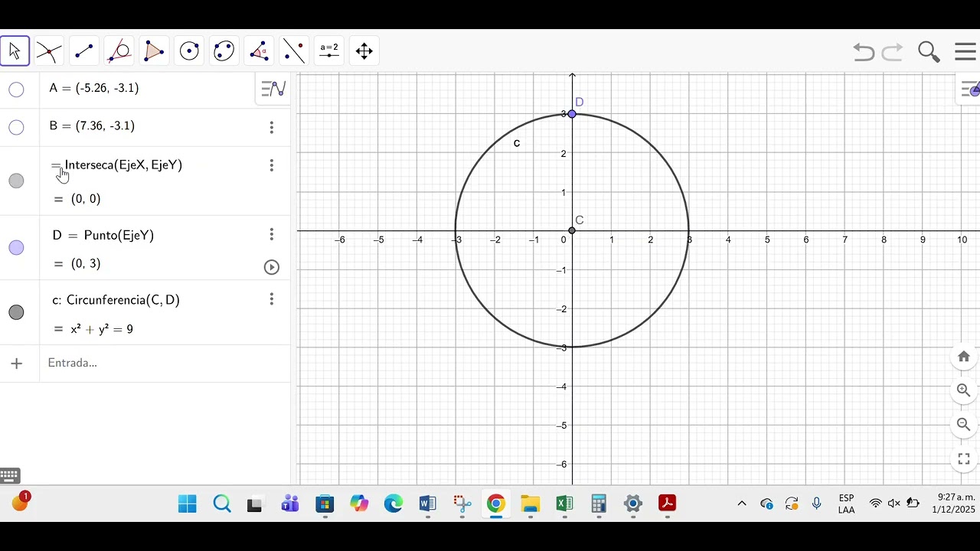Toggle visibility of the Interseca point
Screen dimensions: 980x551
click(16, 181)
